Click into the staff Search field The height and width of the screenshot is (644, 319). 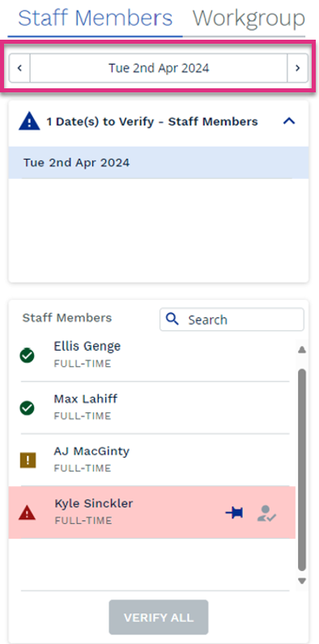(x=232, y=319)
